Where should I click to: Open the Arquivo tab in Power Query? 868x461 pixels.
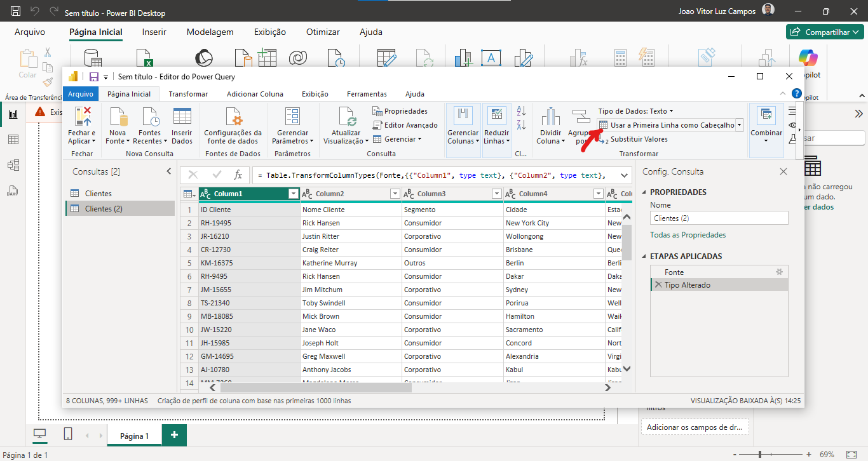pos(81,94)
